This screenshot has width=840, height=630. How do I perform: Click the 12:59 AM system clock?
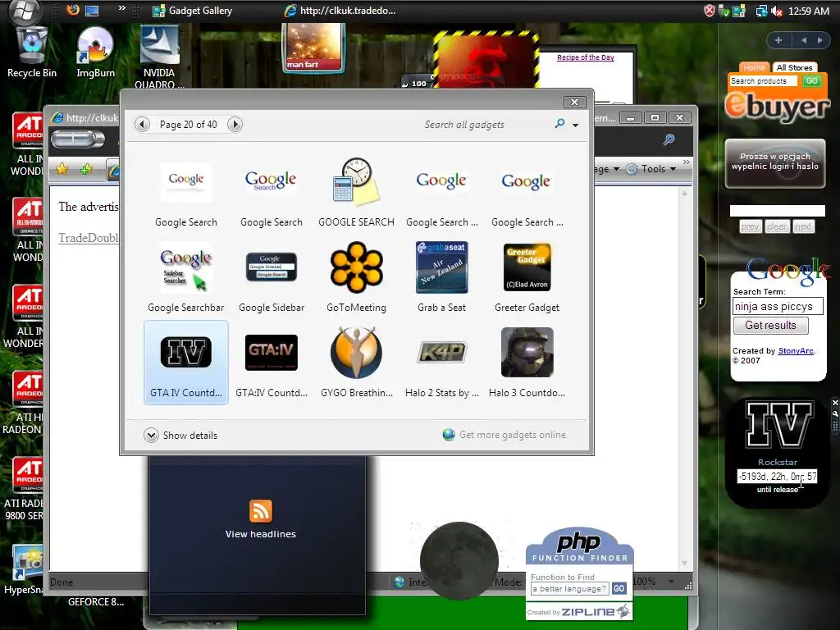pyautogui.click(x=808, y=11)
